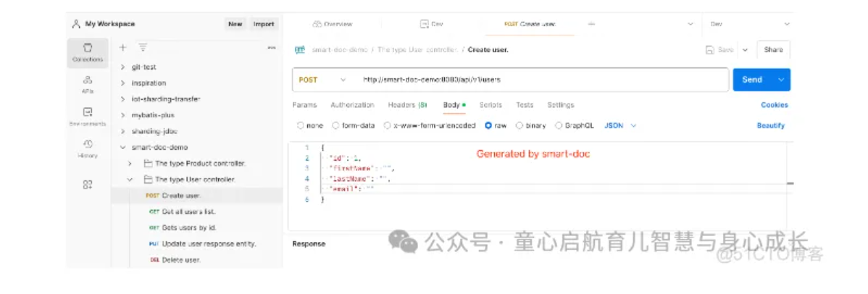Open the APIs sidebar panel

tap(88, 85)
